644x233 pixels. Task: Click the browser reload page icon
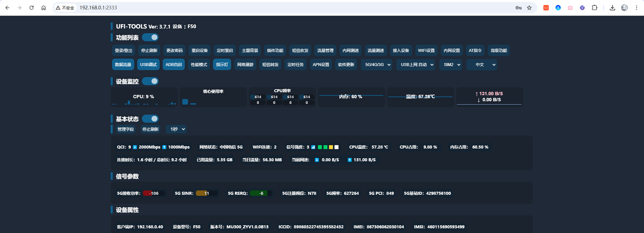[32, 8]
